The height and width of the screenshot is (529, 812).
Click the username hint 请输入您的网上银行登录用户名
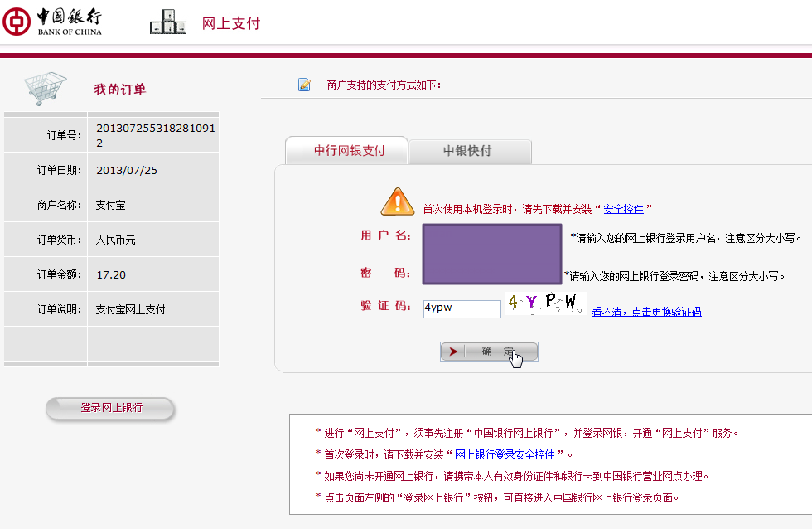pos(686,238)
